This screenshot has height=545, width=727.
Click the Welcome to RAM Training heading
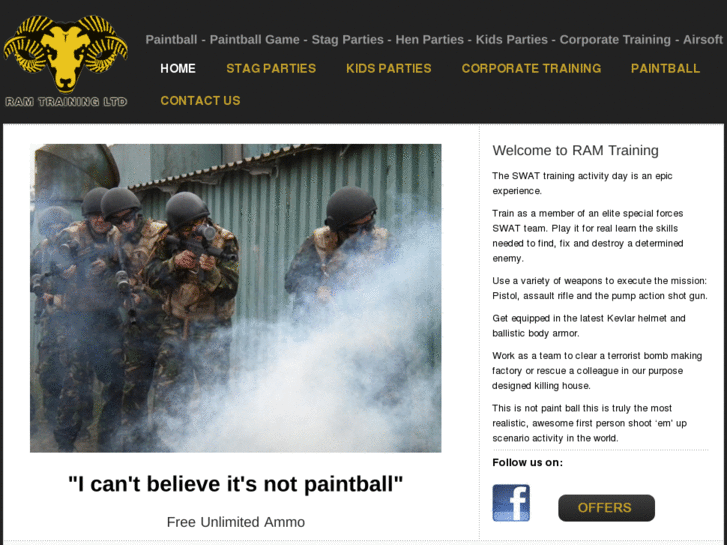click(575, 150)
